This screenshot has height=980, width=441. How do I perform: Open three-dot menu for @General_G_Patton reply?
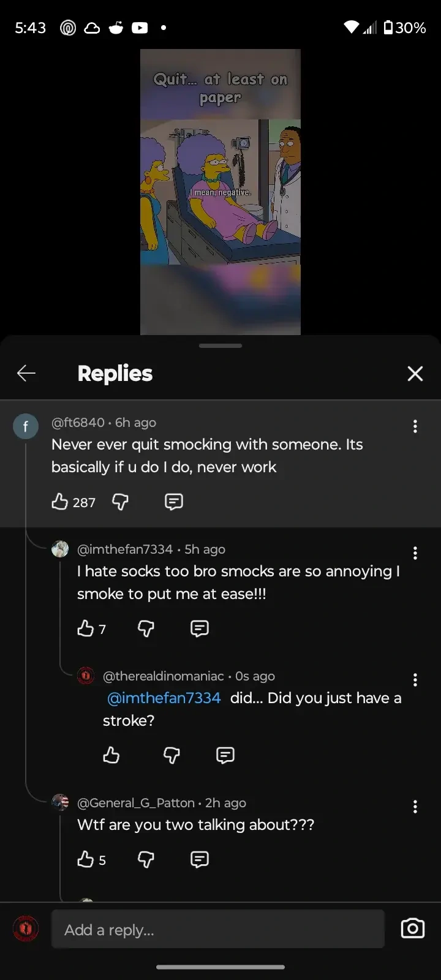click(415, 807)
